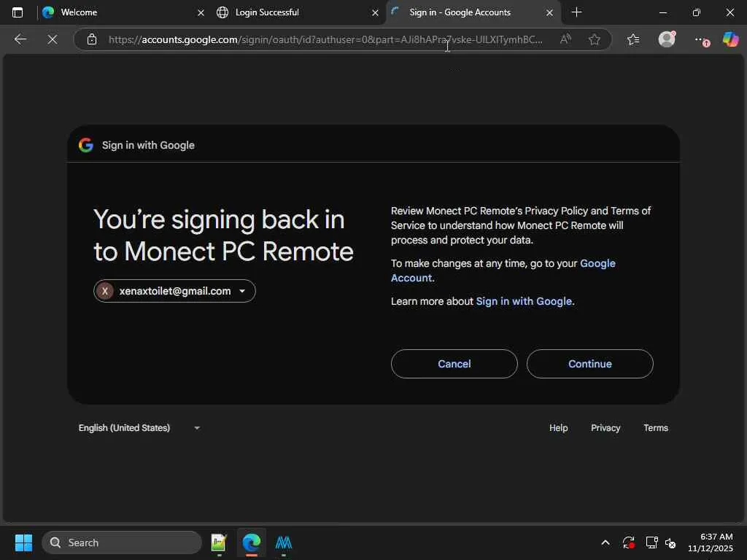Close the Welcome tab
The image size is (747, 560).
[201, 13]
